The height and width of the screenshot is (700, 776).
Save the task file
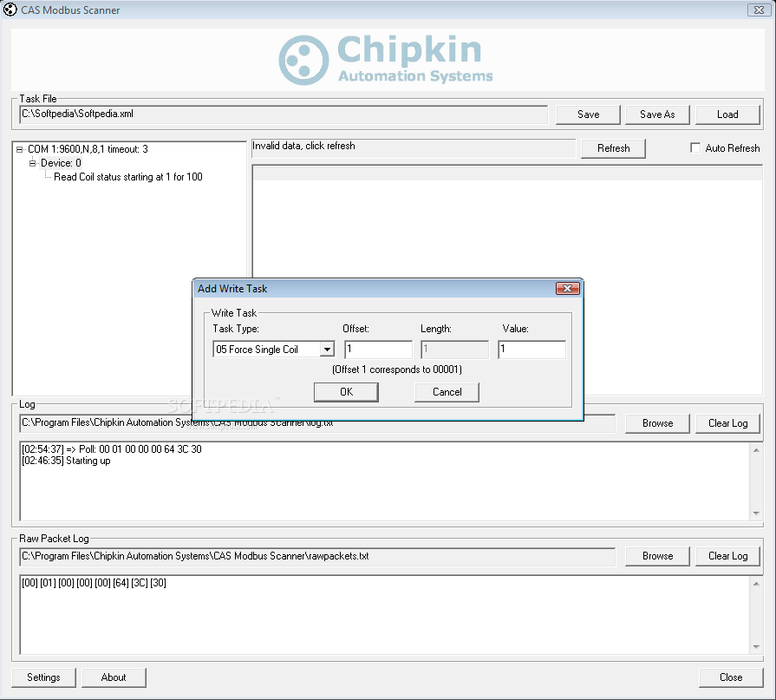[x=588, y=114]
